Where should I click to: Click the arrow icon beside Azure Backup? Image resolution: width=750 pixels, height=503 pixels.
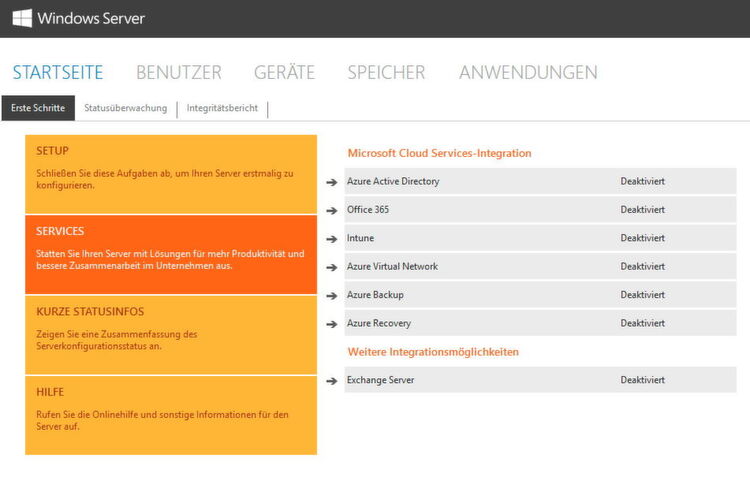click(331, 296)
